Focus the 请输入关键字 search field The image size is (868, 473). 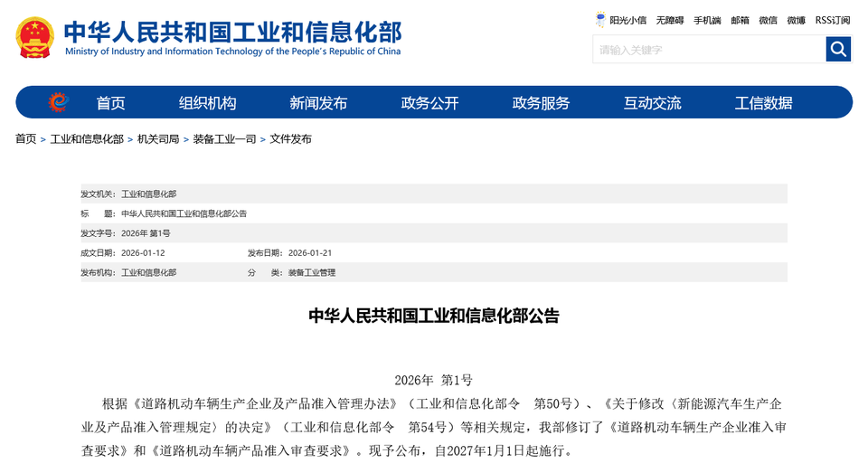(709, 50)
